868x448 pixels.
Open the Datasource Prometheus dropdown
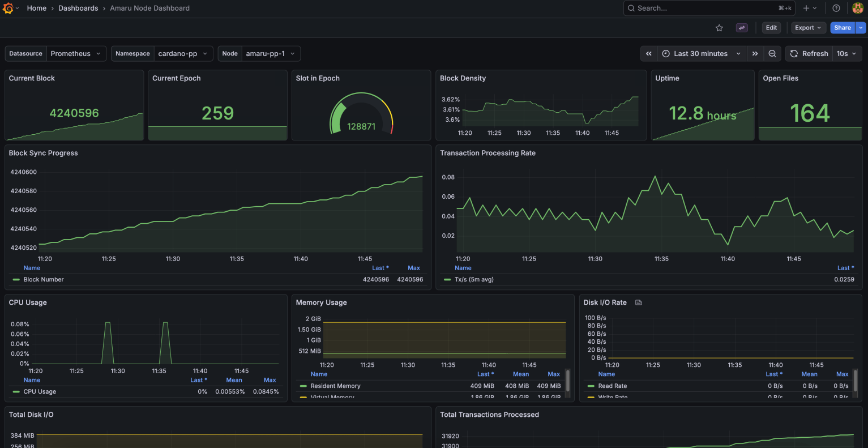point(76,54)
